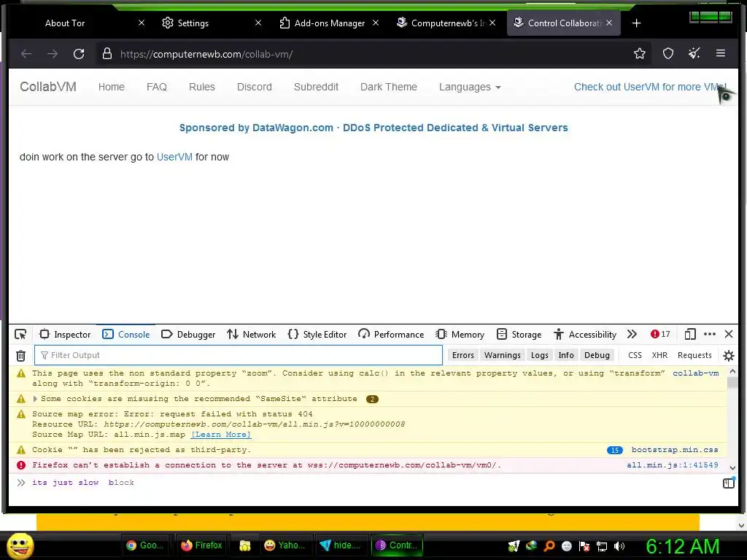The width and height of the screenshot is (747, 560).
Task: Click the Home navbar link
Action: (112, 87)
